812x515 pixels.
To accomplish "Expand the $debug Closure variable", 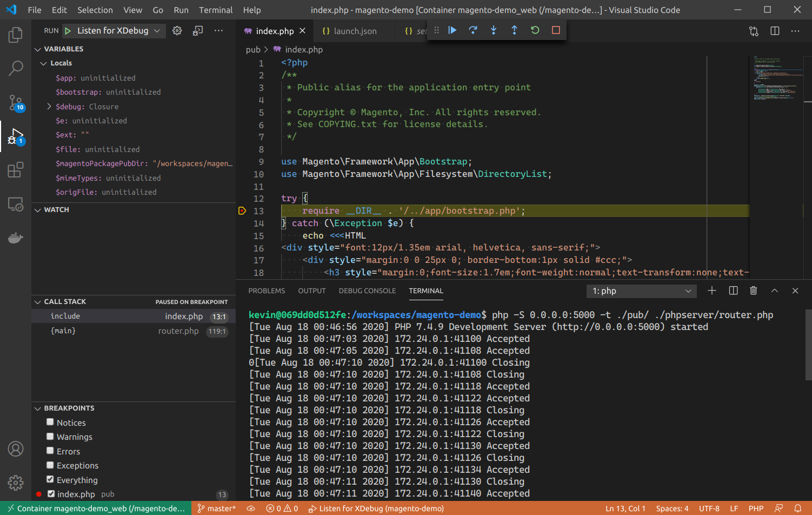I will (x=49, y=107).
